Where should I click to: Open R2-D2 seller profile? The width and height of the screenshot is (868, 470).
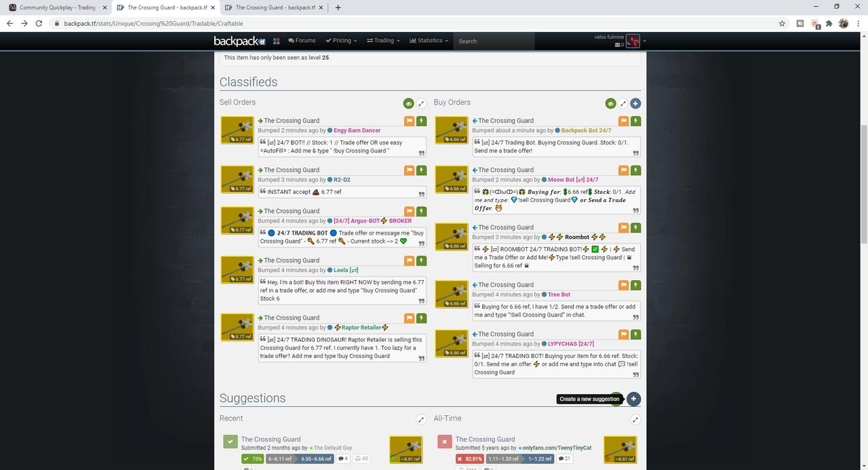click(x=342, y=180)
